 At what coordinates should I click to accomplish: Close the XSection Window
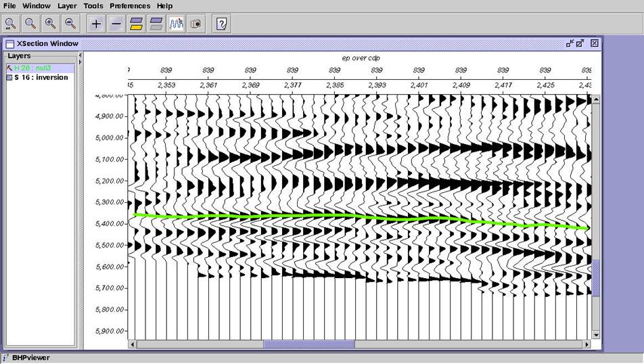pyautogui.click(x=595, y=43)
